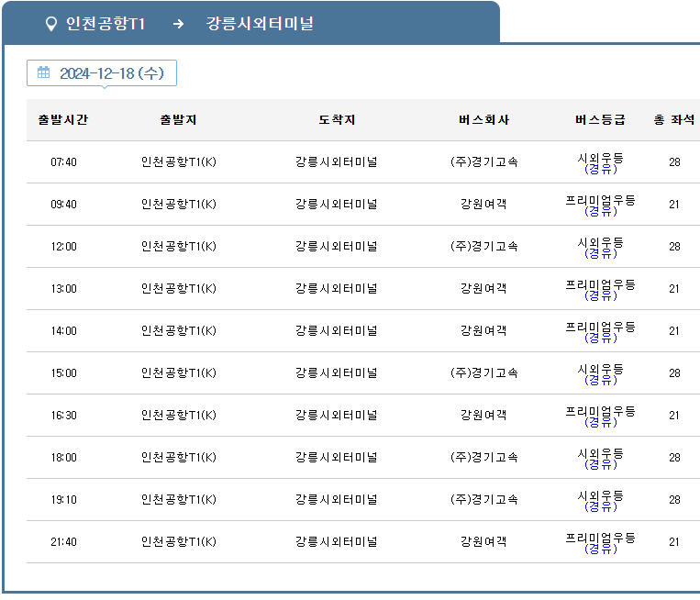
Task: Click seat count 21 in the 16:30 row
Action: click(674, 416)
